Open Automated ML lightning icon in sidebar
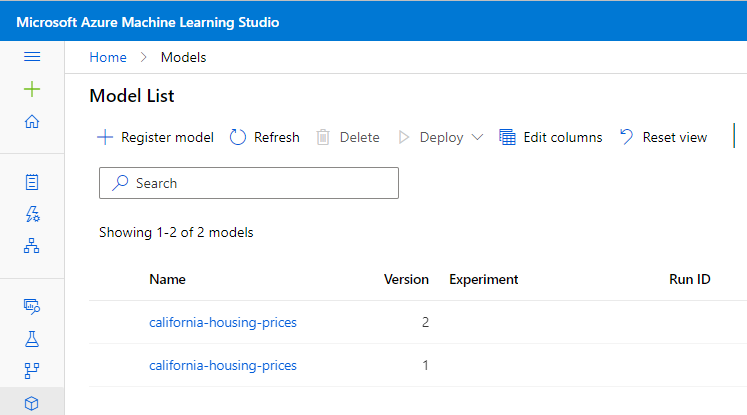This screenshot has width=747, height=415. coord(32,214)
